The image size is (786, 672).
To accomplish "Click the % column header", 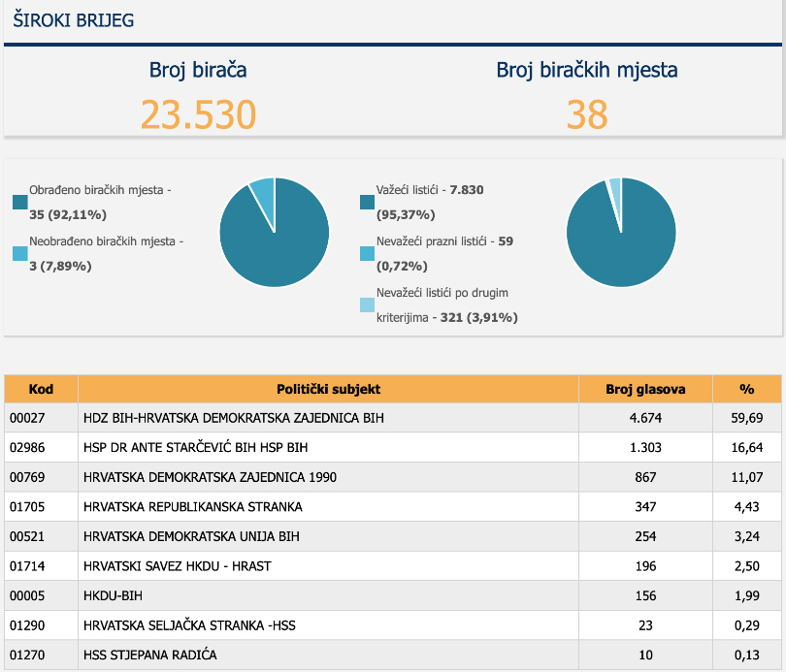I will click(x=747, y=389).
